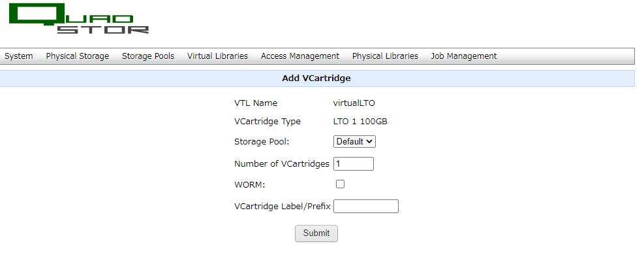Viewport: 644px width, 253px height.
Task: Click the LTO 1 100GB type text
Action: click(x=360, y=122)
